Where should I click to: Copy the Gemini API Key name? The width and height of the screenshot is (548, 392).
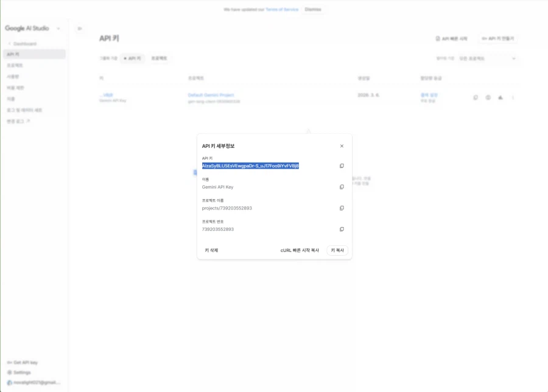pyautogui.click(x=342, y=187)
